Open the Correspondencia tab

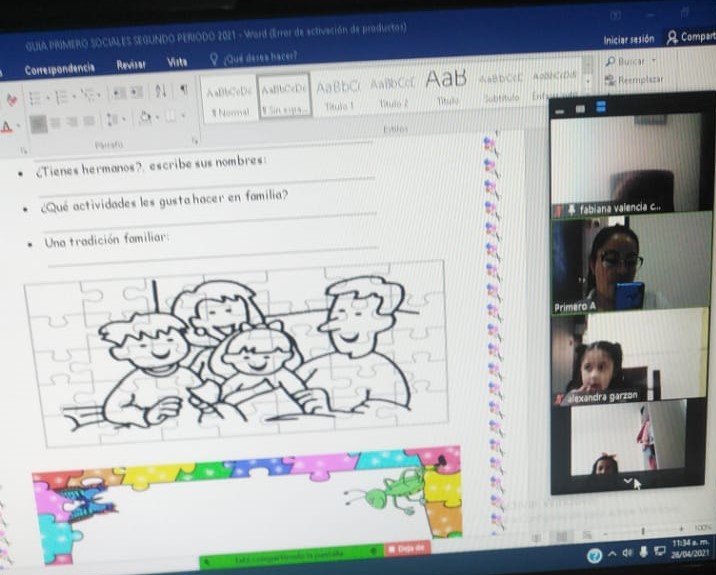(x=60, y=69)
